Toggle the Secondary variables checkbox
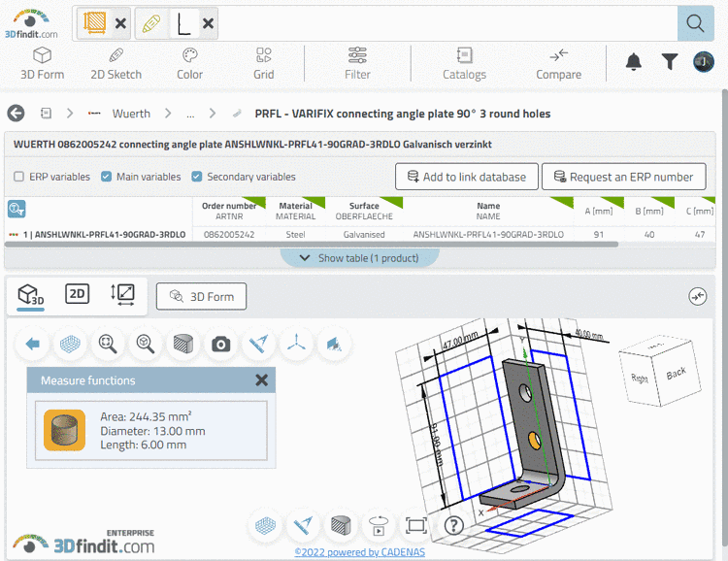This screenshot has height=561, width=728. 197,177
